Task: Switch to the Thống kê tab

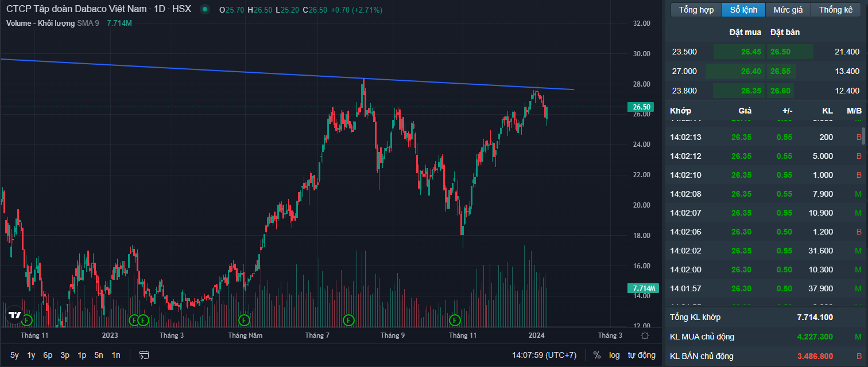Action: pyautogui.click(x=836, y=10)
